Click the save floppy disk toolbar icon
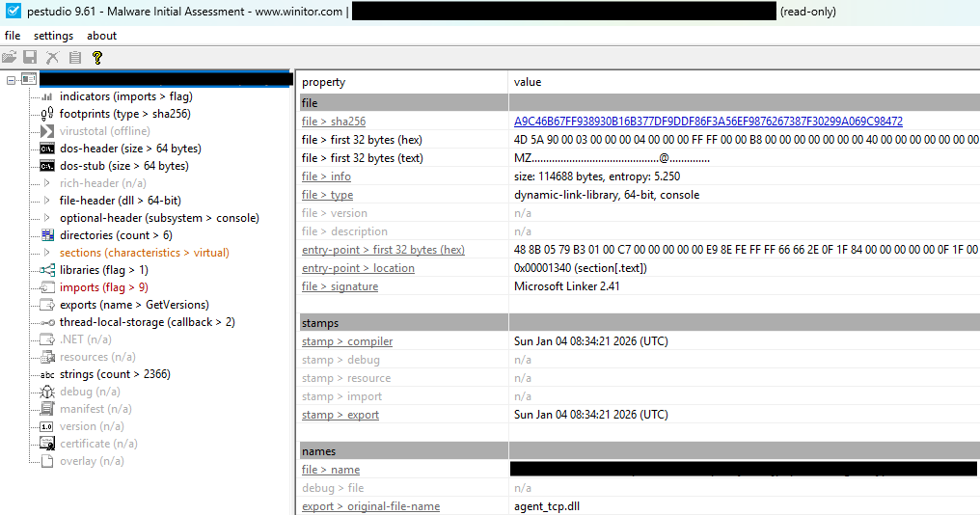 tap(30, 58)
